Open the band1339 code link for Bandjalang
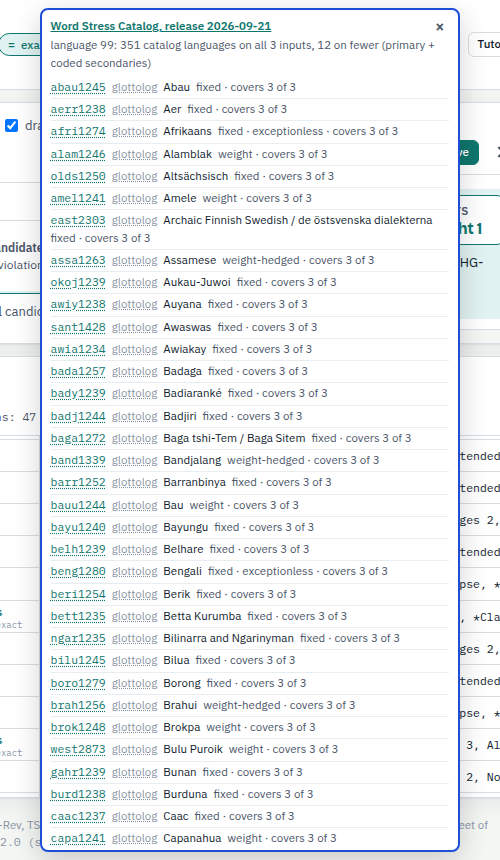This screenshot has width=500, height=860. click(x=78, y=460)
